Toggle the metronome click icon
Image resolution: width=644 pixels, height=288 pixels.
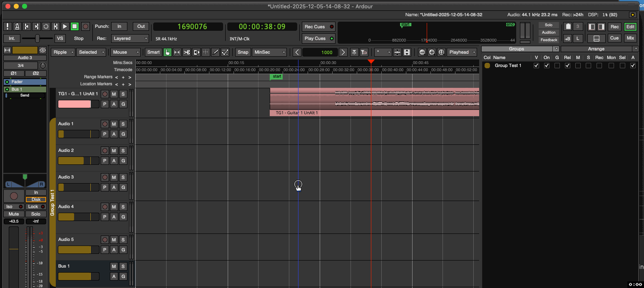(x=17, y=26)
